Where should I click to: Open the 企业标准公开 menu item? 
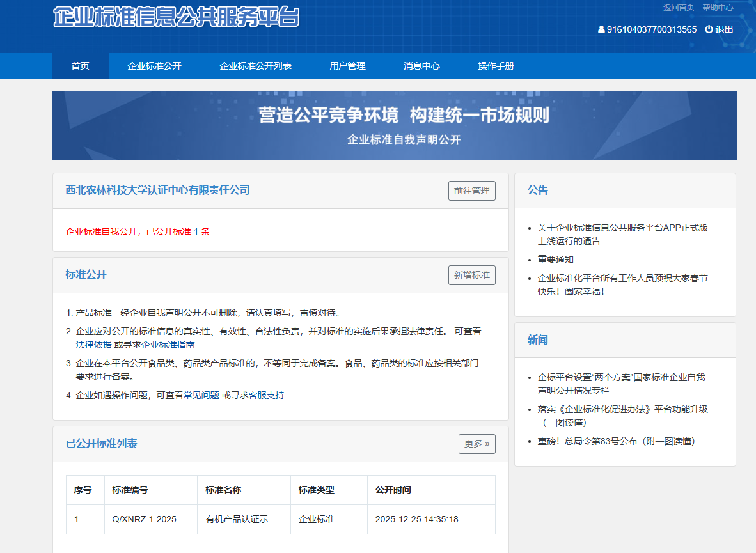point(155,66)
